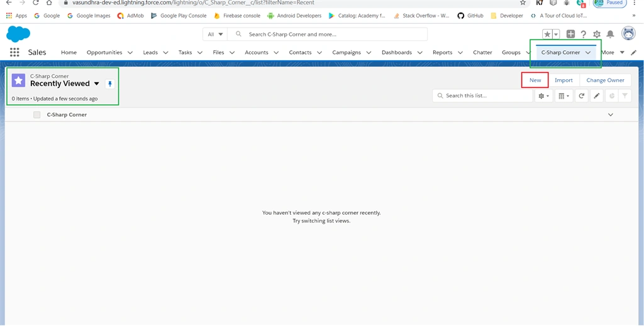Open the App Launcher grid icon
This screenshot has height=326, width=644.
coord(14,52)
